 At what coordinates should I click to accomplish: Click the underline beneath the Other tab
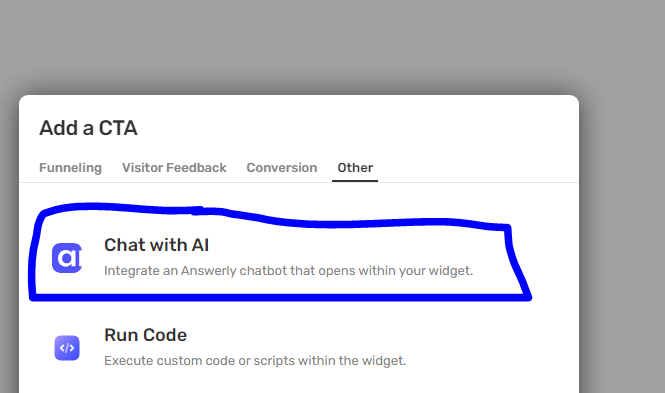pyautogui.click(x=355, y=181)
